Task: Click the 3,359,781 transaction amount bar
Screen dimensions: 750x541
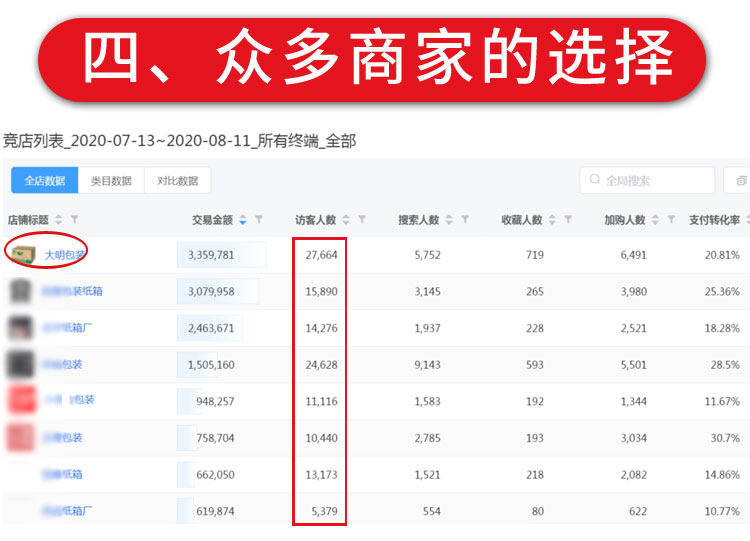Action: click(x=221, y=255)
